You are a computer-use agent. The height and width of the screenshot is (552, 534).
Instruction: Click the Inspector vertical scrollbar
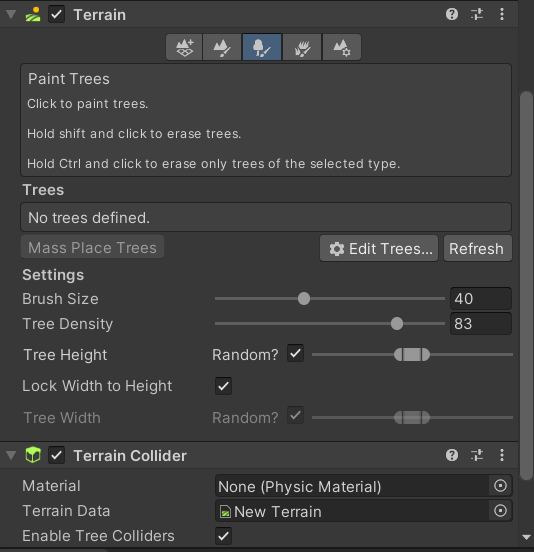(x=527, y=286)
